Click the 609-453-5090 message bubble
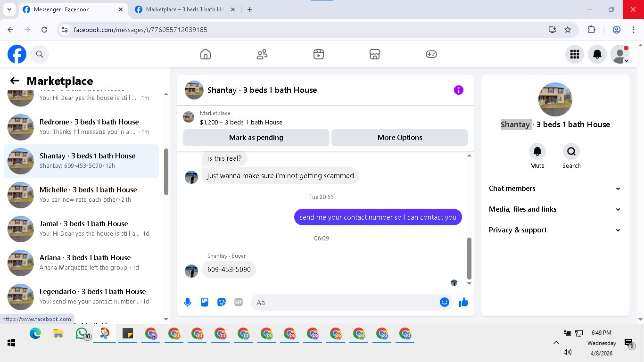The image size is (644, 362). [x=229, y=270]
